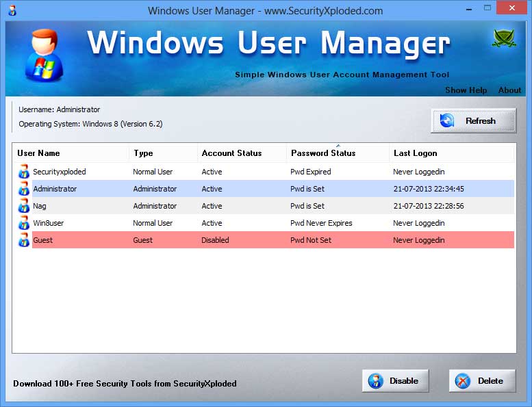
Task: Select the red highlighted Guest row
Action: click(273, 240)
